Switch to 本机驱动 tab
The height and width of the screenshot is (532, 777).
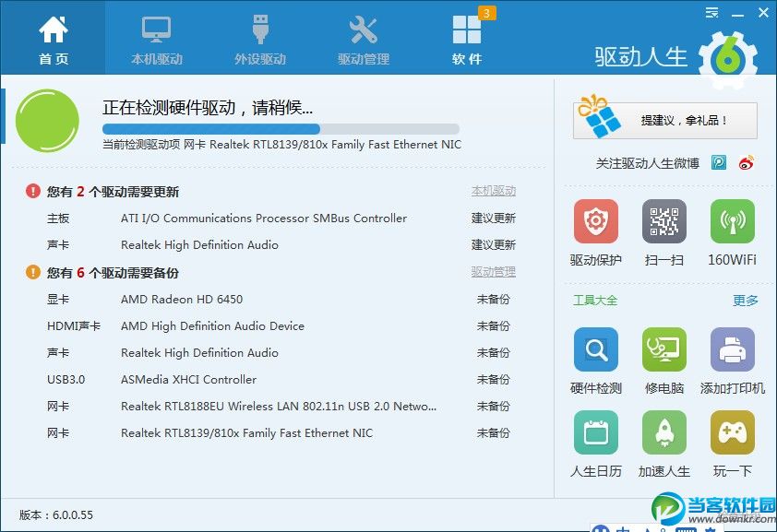pyautogui.click(x=157, y=38)
